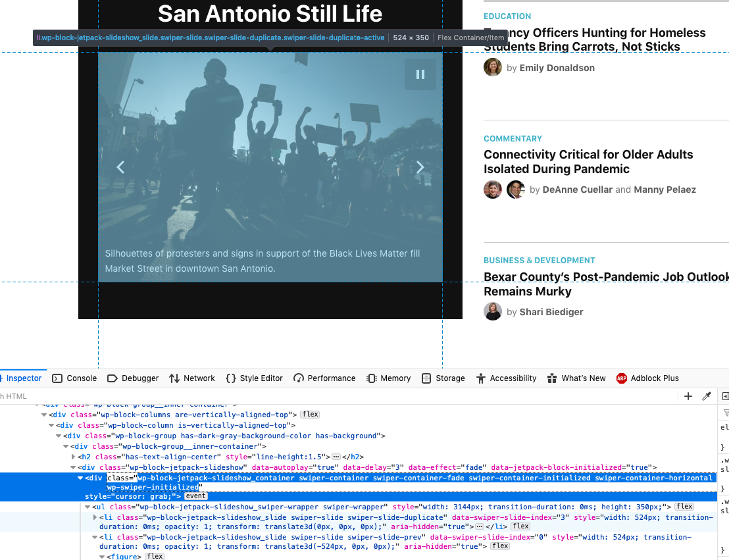Open author page for Emily Donaldson
729x560 pixels.
coord(557,68)
